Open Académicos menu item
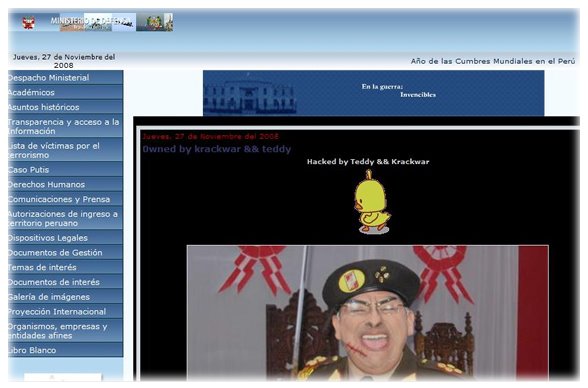The width and height of the screenshot is (588, 388). [66, 92]
